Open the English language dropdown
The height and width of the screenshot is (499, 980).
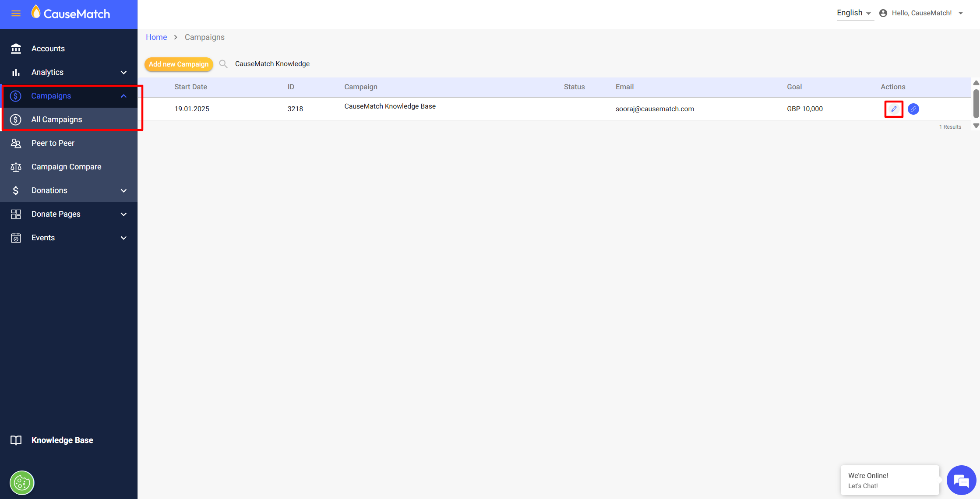[854, 13]
